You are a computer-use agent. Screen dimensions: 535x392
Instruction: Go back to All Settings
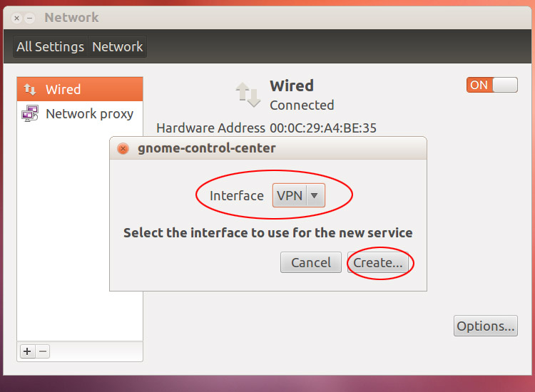point(51,47)
